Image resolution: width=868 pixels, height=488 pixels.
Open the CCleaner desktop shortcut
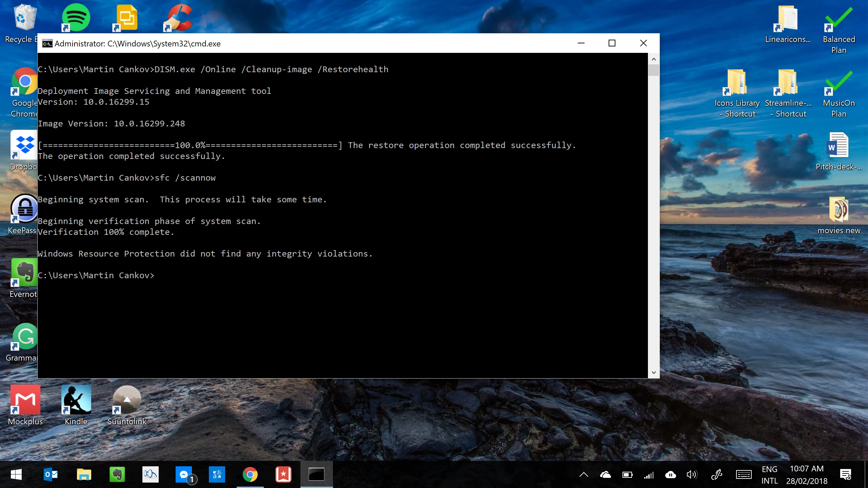click(x=179, y=17)
